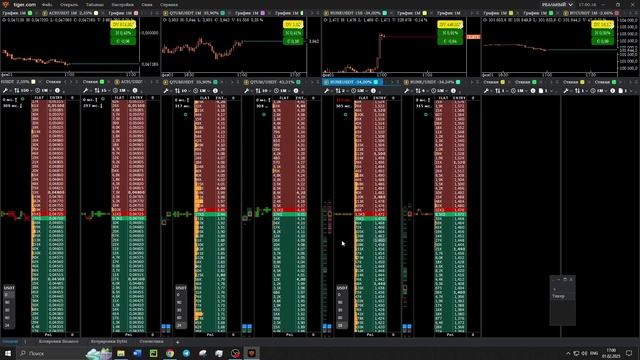Image resolution: width=640 pixels, height=360 pixels.
Task: Open wrench settings in the QTUMUSDT 35,90% order book
Action: pyautogui.click(x=166, y=91)
